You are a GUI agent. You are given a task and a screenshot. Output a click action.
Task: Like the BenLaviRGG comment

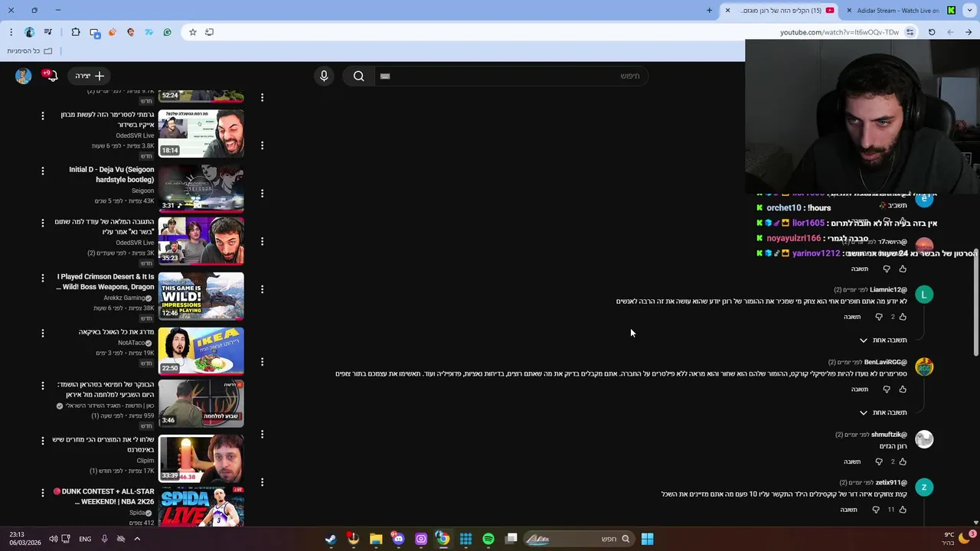tap(903, 390)
